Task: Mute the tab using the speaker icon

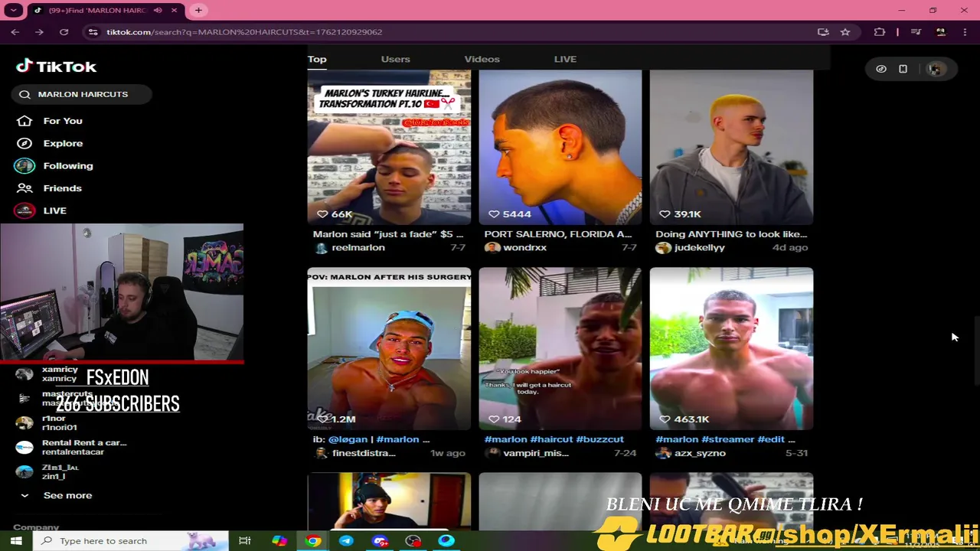Action: pos(158,11)
